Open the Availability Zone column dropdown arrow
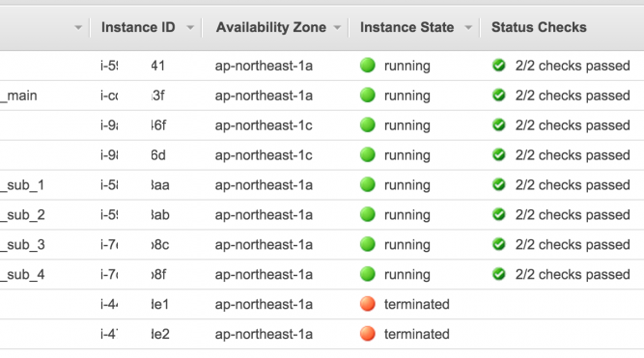The height and width of the screenshot is (358, 644). pyautogui.click(x=337, y=28)
